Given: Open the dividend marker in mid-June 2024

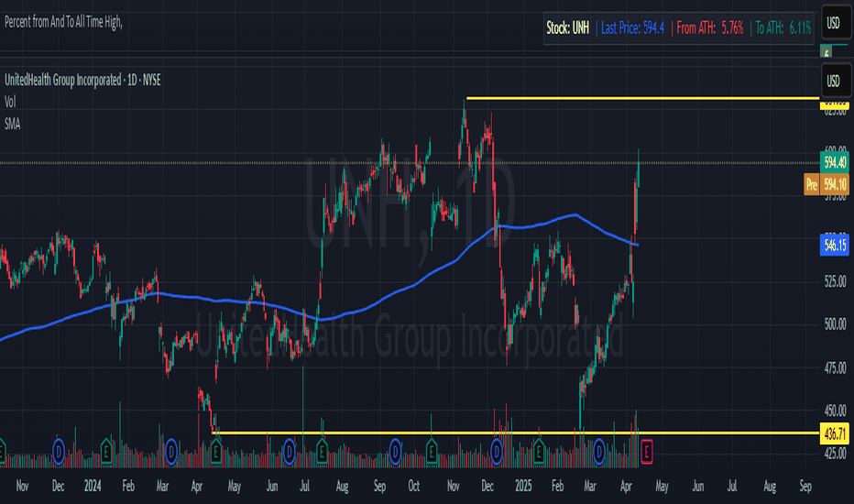Looking at the screenshot, I should pyautogui.click(x=290, y=452).
